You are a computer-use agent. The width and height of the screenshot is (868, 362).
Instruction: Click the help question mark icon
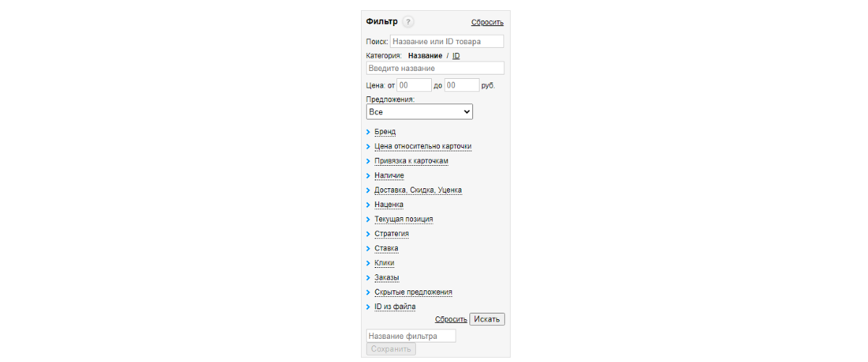(x=408, y=22)
